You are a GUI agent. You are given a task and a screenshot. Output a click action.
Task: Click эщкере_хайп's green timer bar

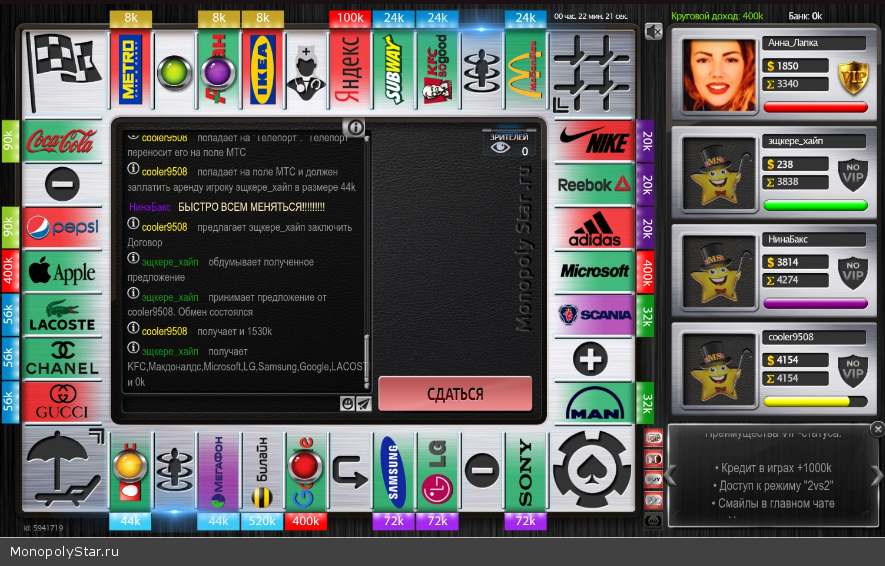click(816, 205)
